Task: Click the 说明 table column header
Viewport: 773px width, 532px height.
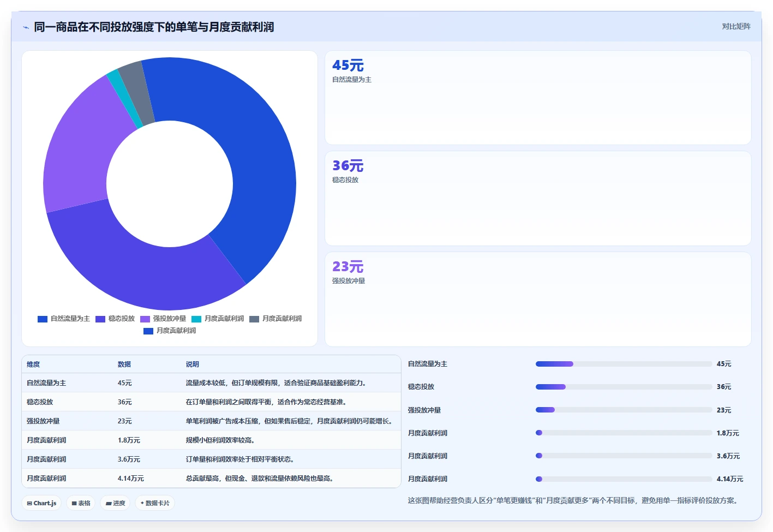Action: click(192, 364)
